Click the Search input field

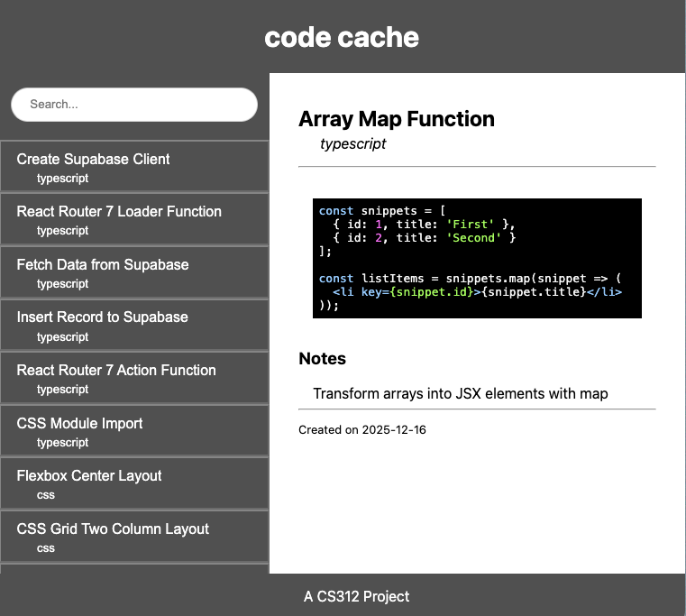133,105
